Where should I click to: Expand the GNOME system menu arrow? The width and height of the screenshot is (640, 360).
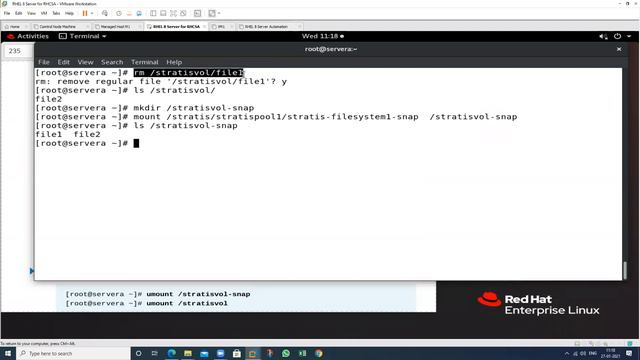coord(629,36)
